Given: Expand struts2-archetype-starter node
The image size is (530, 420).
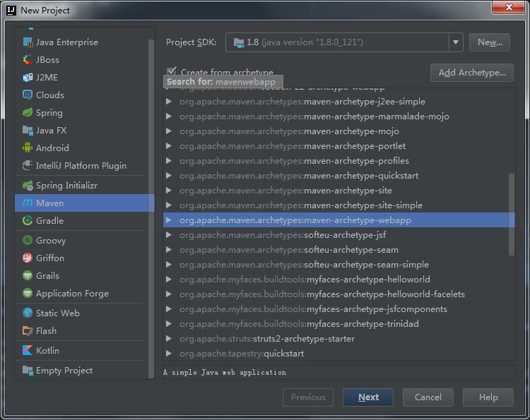Looking at the screenshot, I should click(169, 339).
